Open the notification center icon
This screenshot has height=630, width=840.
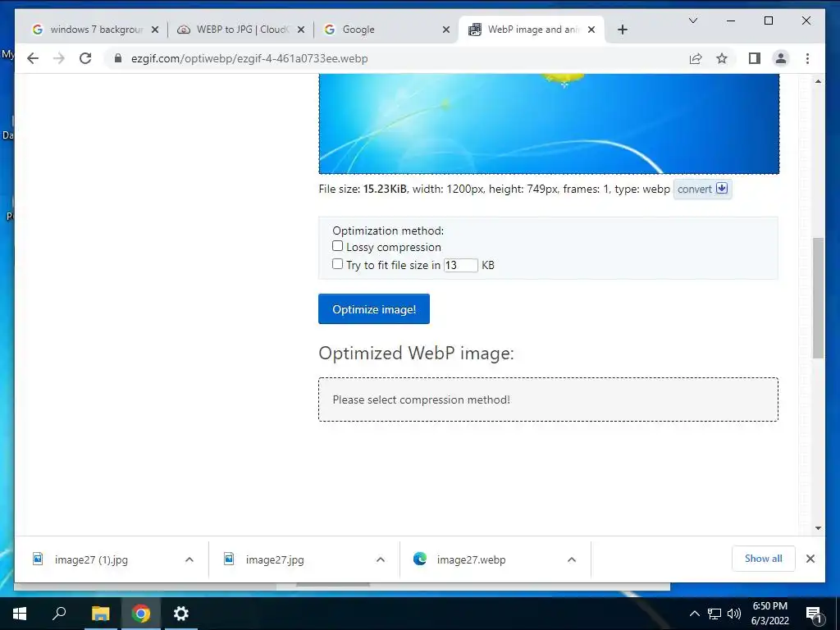click(814, 614)
